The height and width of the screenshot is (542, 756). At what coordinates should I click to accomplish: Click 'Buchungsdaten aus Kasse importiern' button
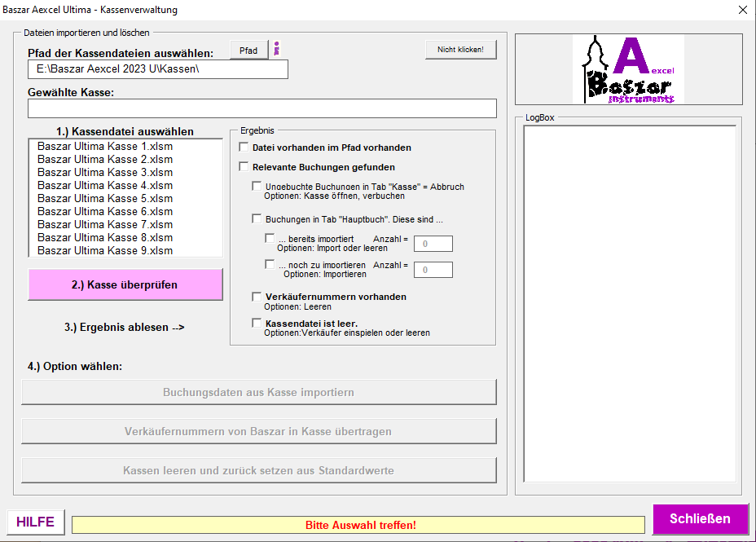click(259, 392)
